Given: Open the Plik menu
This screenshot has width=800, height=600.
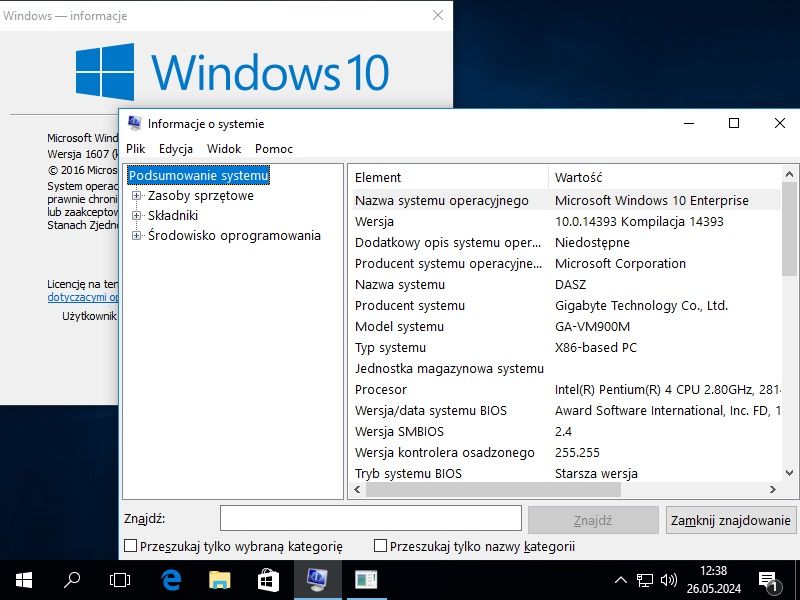Looking at the screenshot, I should pos(136,148).
